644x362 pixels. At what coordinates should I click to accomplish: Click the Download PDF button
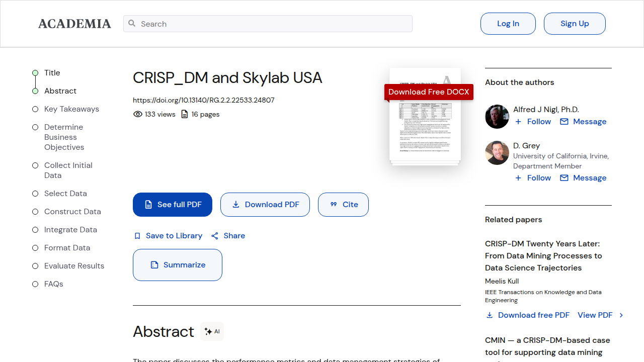pos(265,205)
